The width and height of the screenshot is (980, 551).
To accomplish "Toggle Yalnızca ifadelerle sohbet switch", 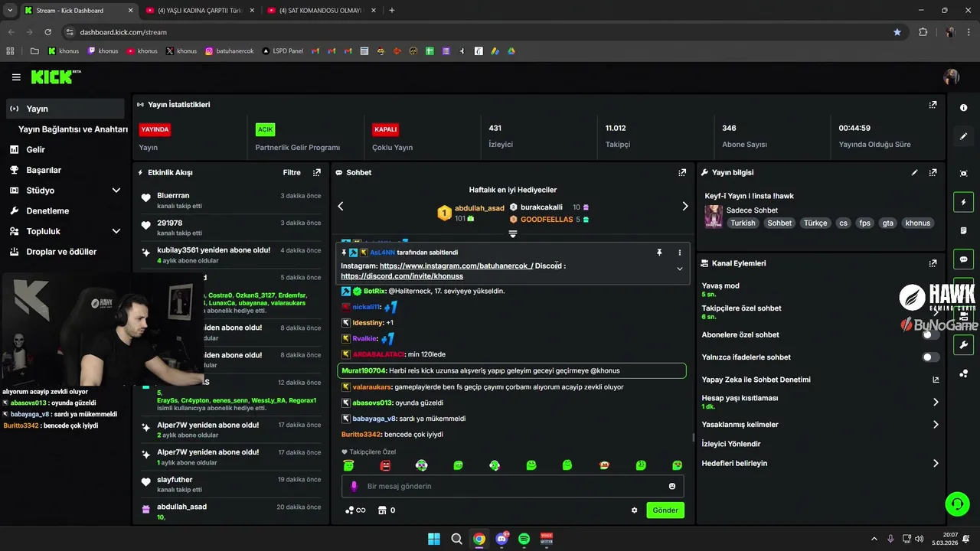I will pos(930,357).
